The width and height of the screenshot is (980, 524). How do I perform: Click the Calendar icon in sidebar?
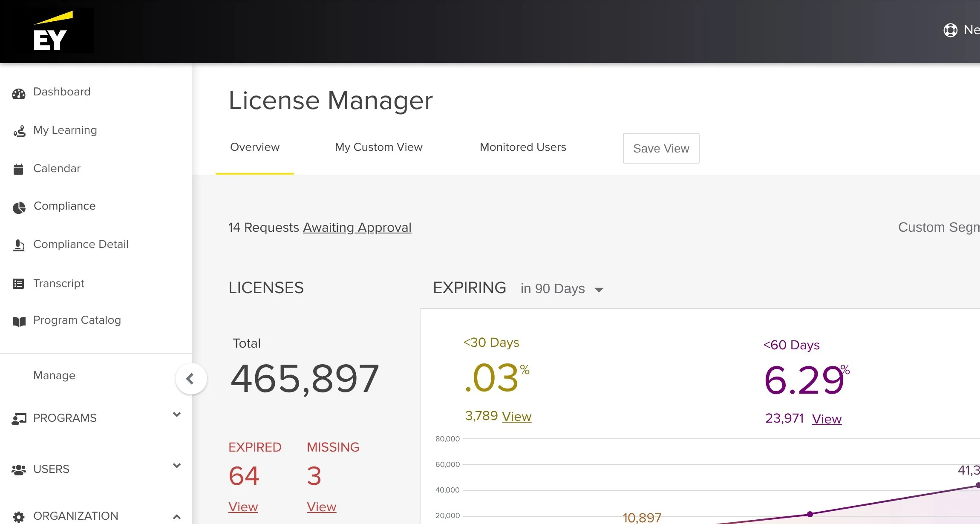(x=18, y=169)
